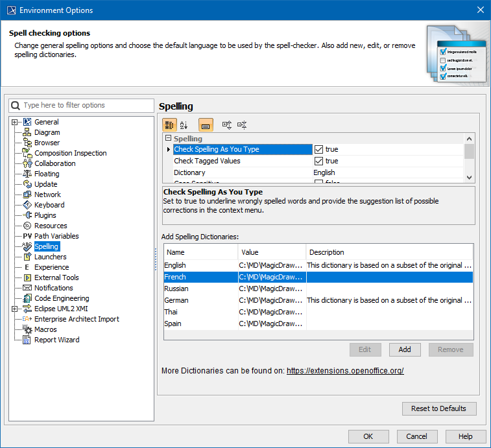Viewport: 491px width, 448px height.
Task: Click the Reset to Defaults button
Action: [x=439, y=408]
